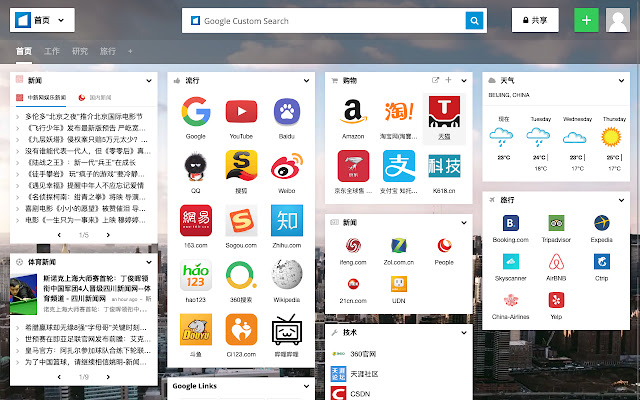
Task: Open the Tmall cat icon
Action: [x=444, y=111]
